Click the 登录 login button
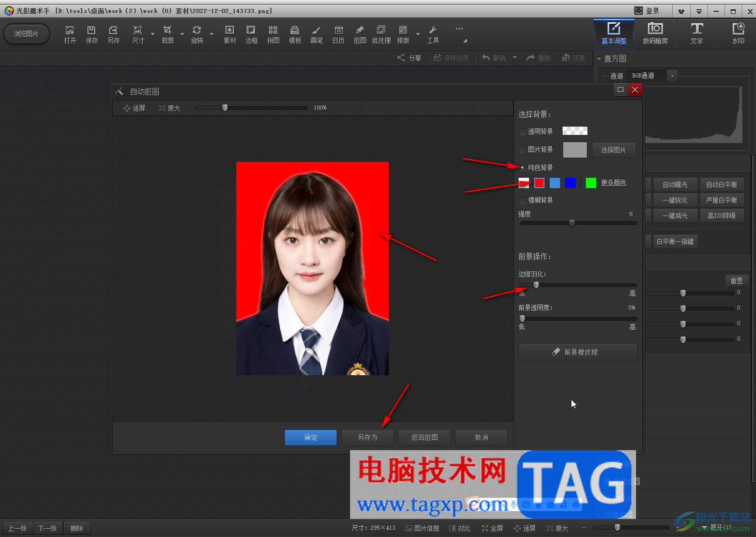The image size is (756, 537). (647, 11)
